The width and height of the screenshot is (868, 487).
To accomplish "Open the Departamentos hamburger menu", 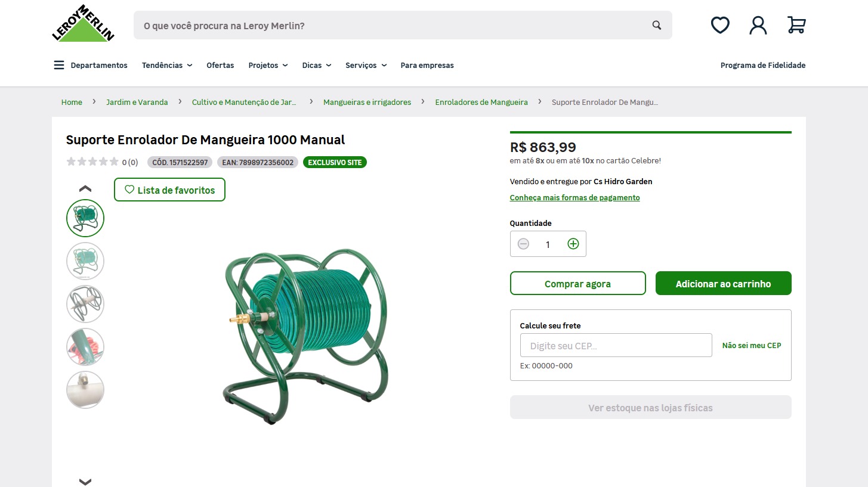I will coord(59,65).
